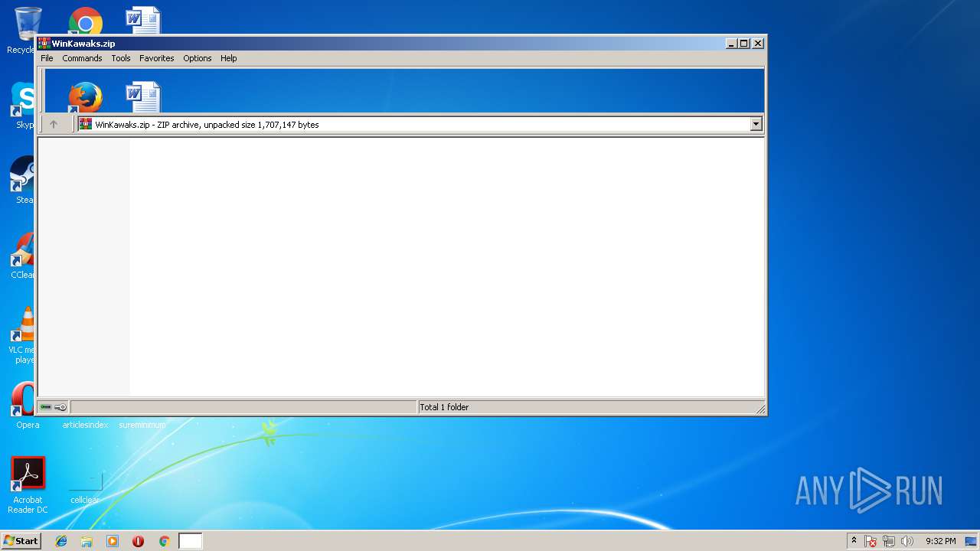
Task: Open the Options menu
Action: [197, 58]
